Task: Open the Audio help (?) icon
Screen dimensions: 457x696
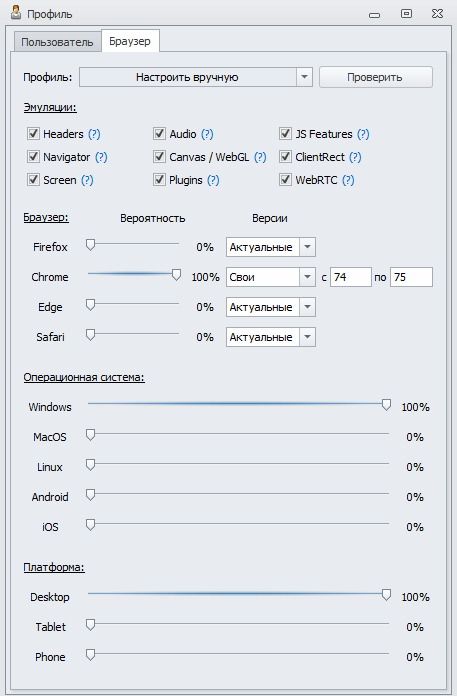Action: pos(207,134)
